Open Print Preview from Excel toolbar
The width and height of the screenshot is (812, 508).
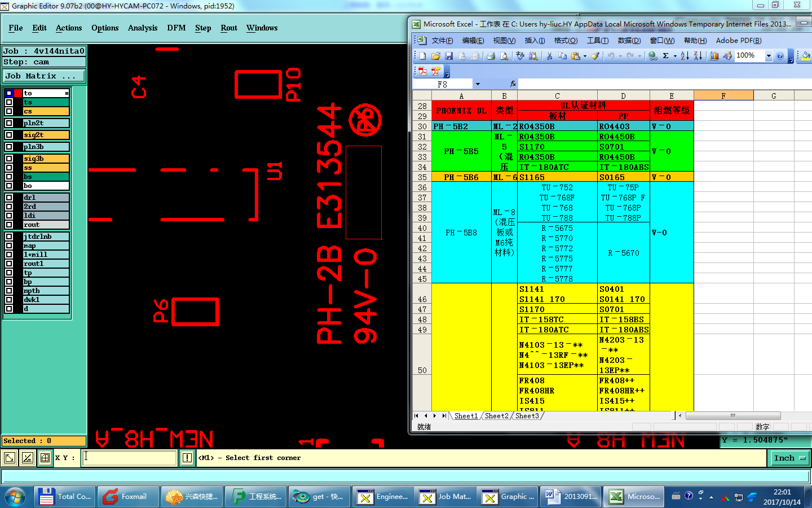(x=504, y=56)
